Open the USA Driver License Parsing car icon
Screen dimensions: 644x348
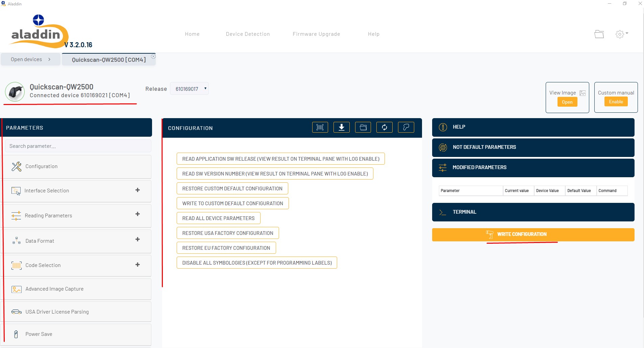pos(17,312)
